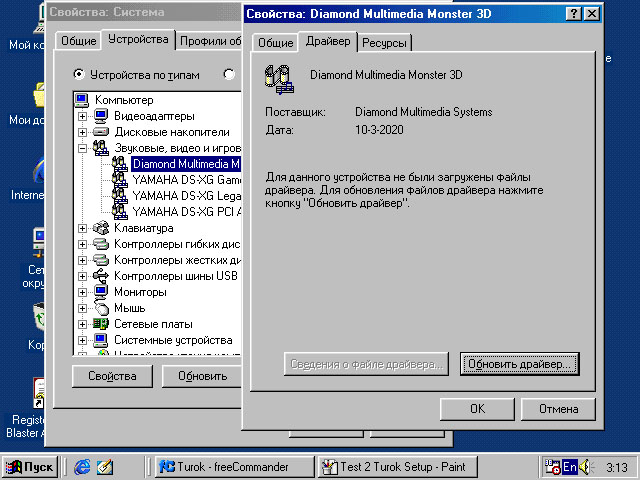
Task: Close the Monster 3D properties dialog
Action: coord(592,14)
